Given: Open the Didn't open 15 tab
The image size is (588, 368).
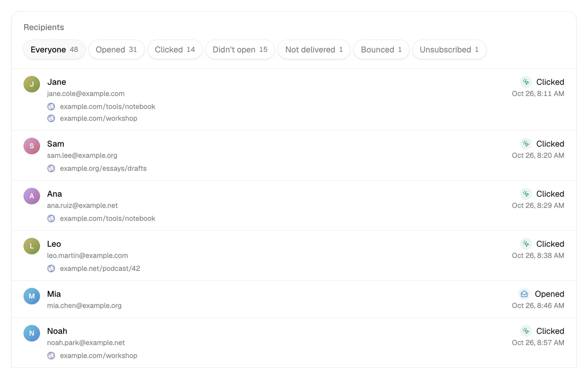Looking at the screenshot, I should pyautogui.click(x=240, y=50).
